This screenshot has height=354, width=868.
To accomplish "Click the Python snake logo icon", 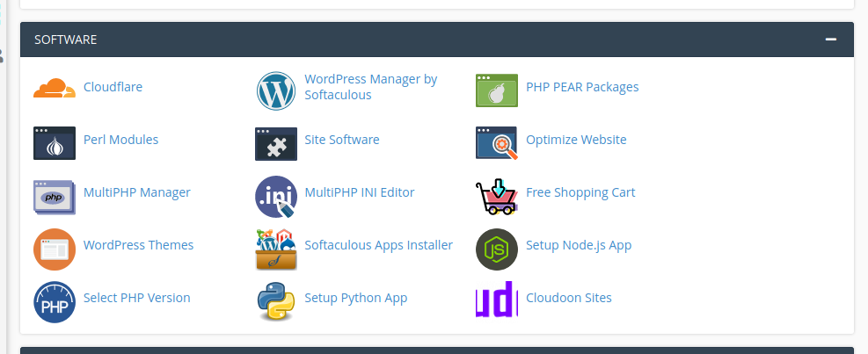I will [275, 301].
